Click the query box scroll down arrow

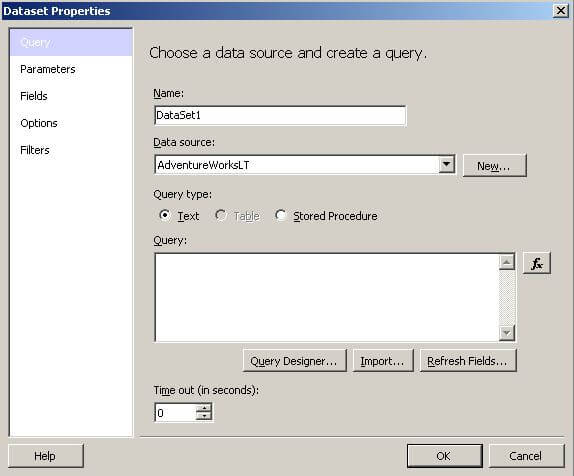click(x=507, y=333)
